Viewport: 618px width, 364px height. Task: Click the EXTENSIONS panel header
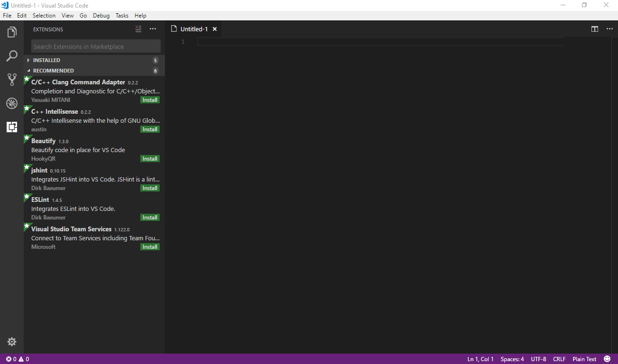pos(48,29)
